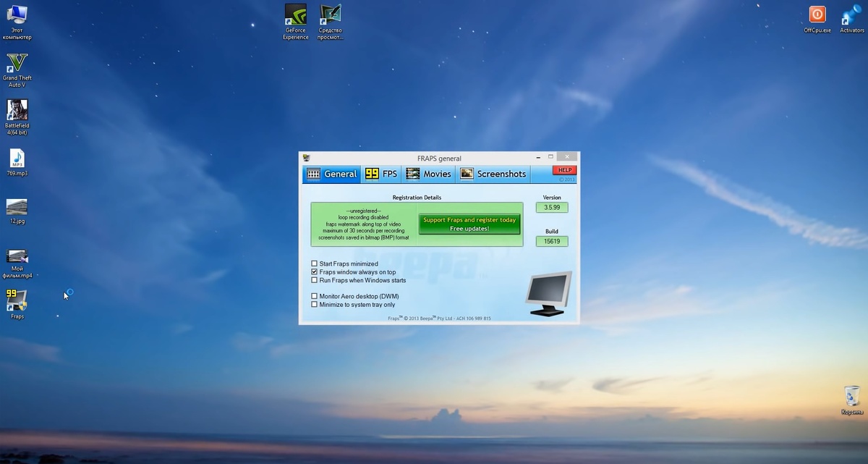Select the Activators desktop shortcut
The image size is (868, 464).
(851, 20)
